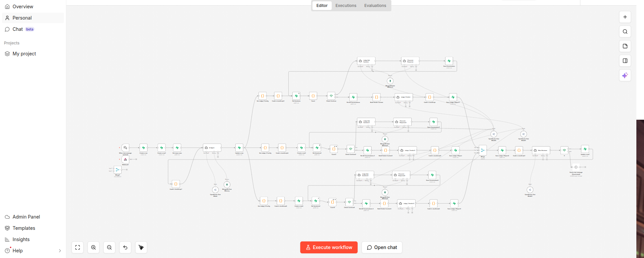The width and height of the screenshot is (644, 258).
Task: Browse Templates from the sidebar
Action: (x=33, y=228)
